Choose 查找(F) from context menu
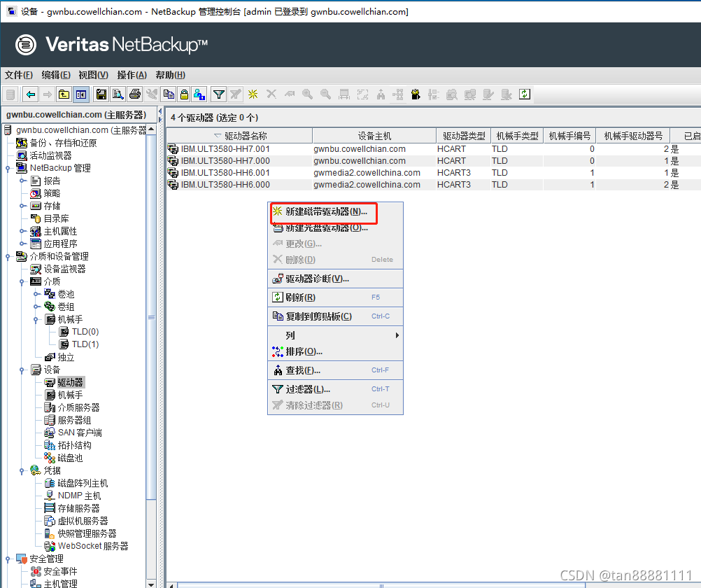701x588 pixels. [335, 370]
